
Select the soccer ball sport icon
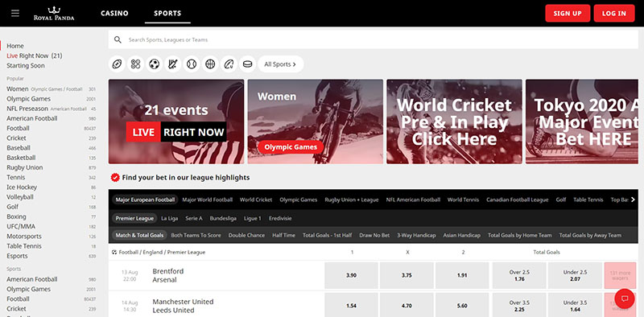point(155,64)
